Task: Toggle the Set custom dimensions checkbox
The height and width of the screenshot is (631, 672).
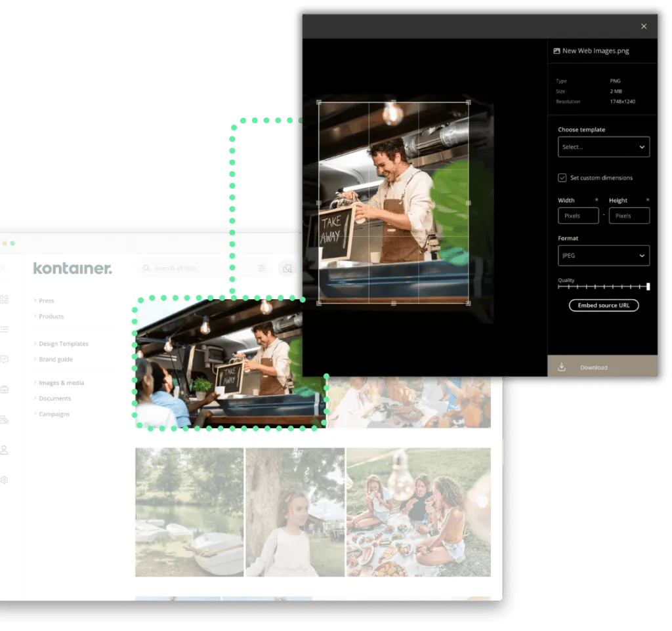Action: tap(562, 178)
